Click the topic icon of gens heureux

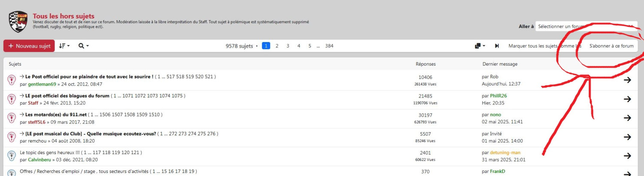(x=12, y=156)
